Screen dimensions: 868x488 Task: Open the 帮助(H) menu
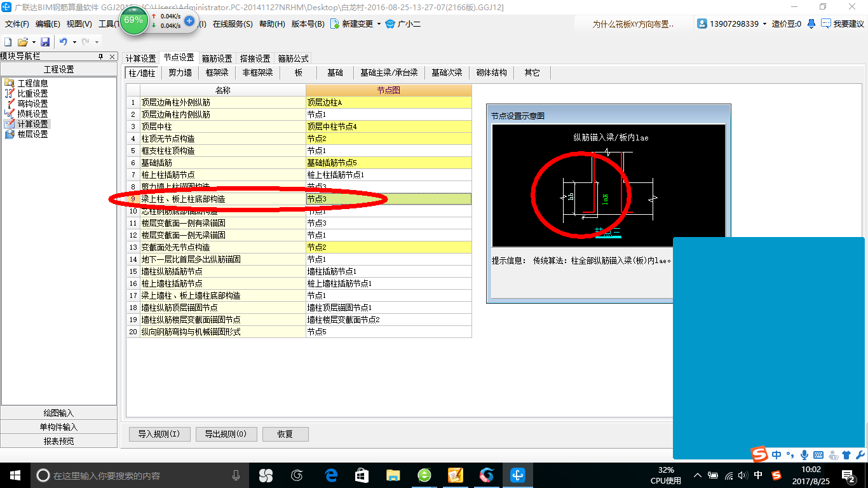tap(272, 24)
